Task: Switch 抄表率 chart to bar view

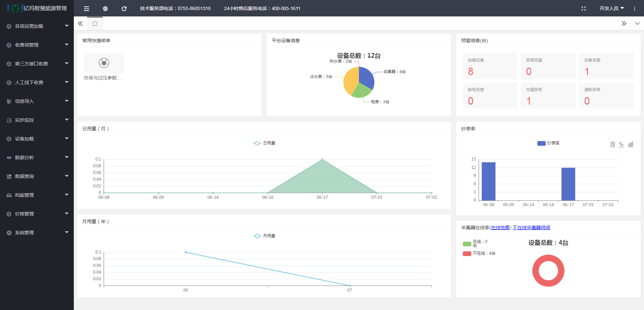Action: [x=631, y=144]
